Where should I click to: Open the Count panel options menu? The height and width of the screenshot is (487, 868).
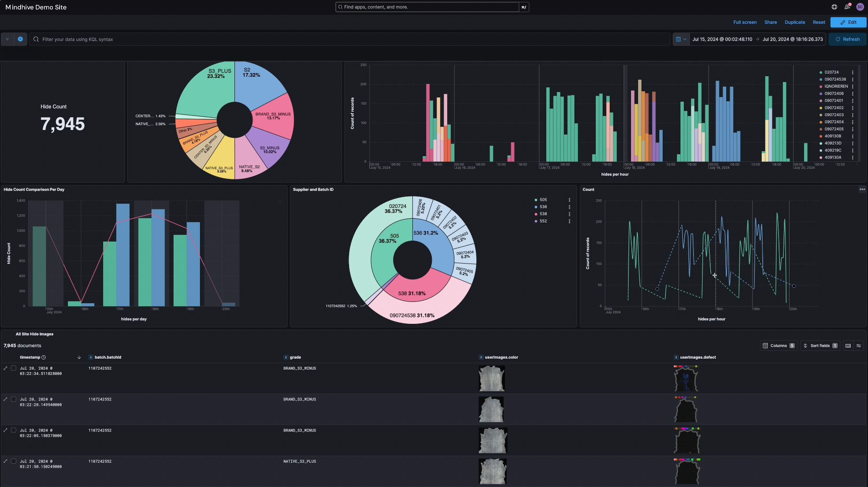(862, 190)
